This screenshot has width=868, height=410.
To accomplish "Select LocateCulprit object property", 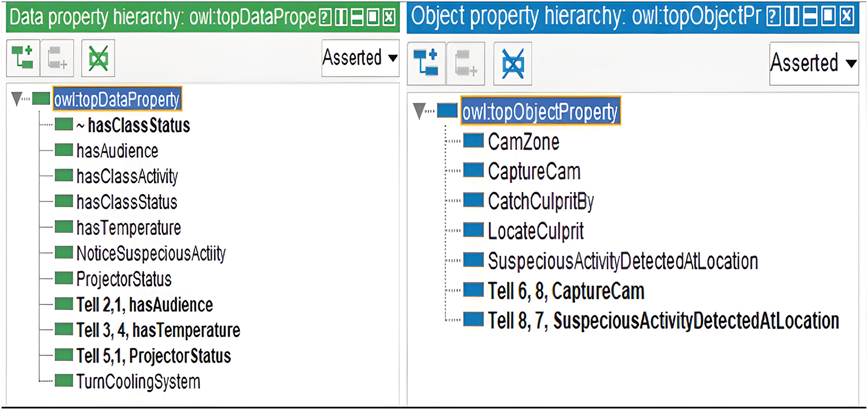I will coord(536,231).
